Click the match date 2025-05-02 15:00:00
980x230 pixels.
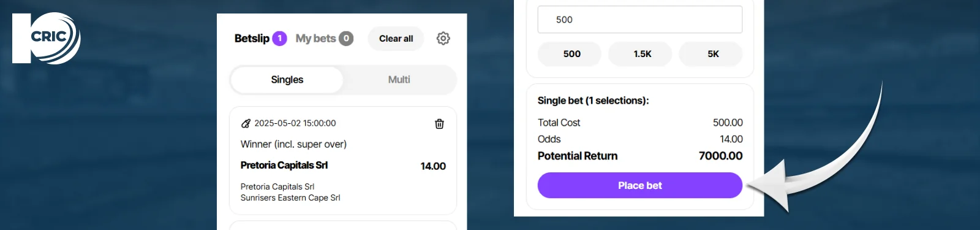click(295, 123)
